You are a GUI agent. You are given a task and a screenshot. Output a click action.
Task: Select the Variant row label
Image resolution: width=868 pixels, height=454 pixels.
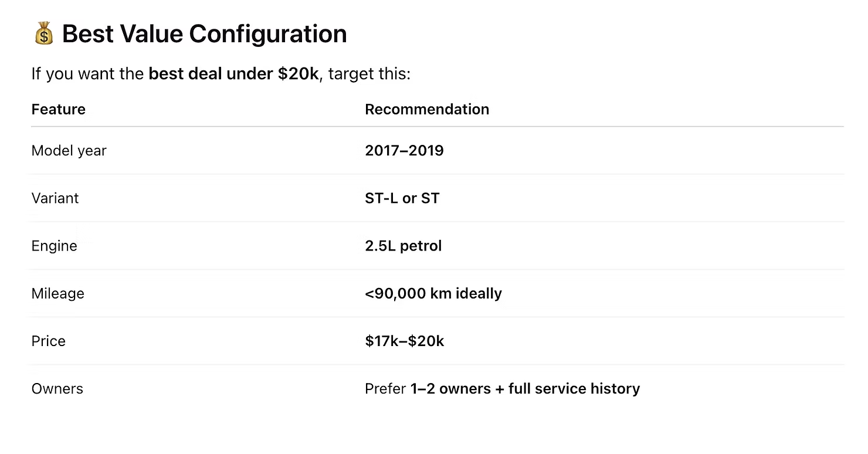tap(55, 198)
